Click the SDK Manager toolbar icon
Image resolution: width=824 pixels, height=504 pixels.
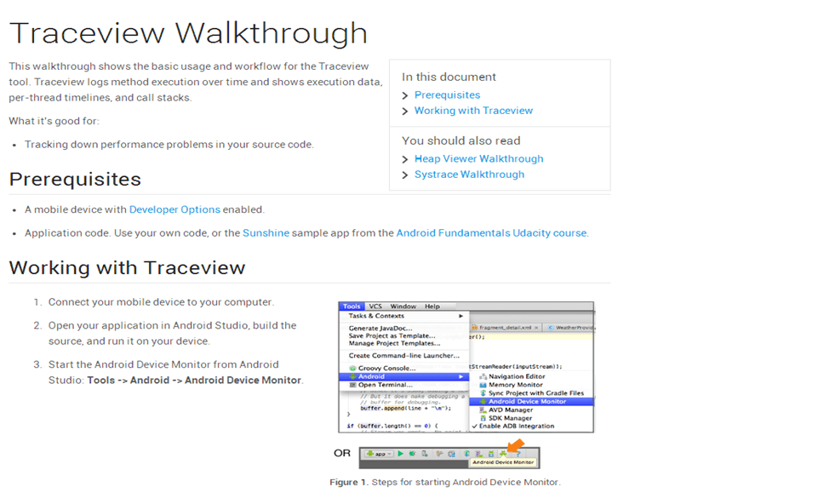pos(491,454)
